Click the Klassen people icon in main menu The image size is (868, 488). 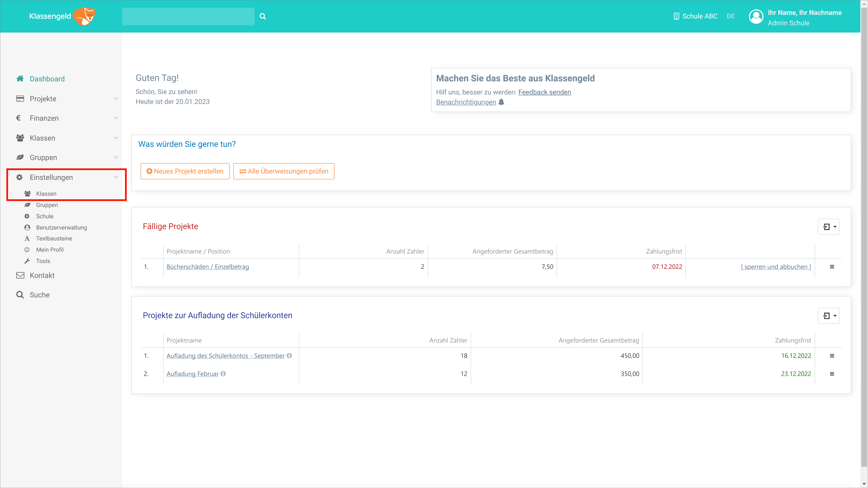pyautogui.click(x=20, y=138)
